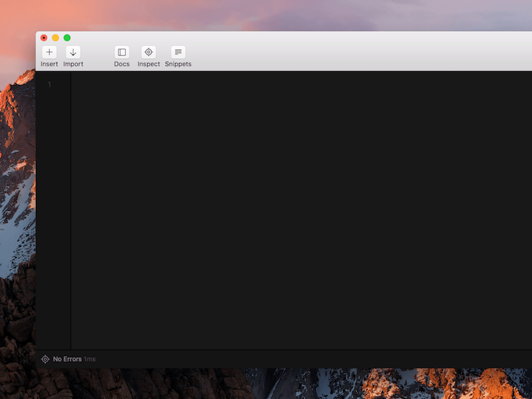Click the Docs label text
Image resolution: width=532 pixels, height=399 pixels.
tap(121, 64)
